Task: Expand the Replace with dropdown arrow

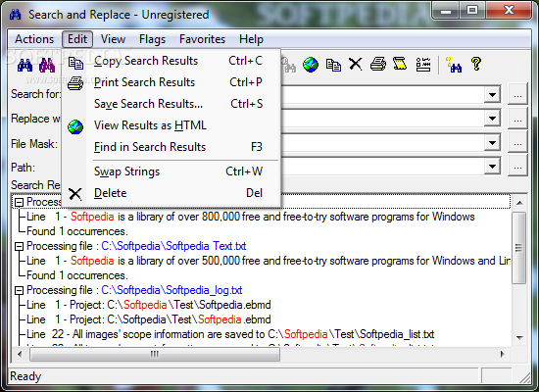Action: click(x=492, y=119)
